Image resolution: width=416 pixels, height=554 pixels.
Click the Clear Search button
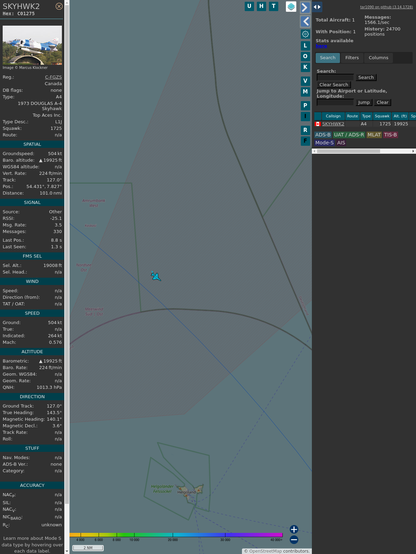(x=334, y=85)
